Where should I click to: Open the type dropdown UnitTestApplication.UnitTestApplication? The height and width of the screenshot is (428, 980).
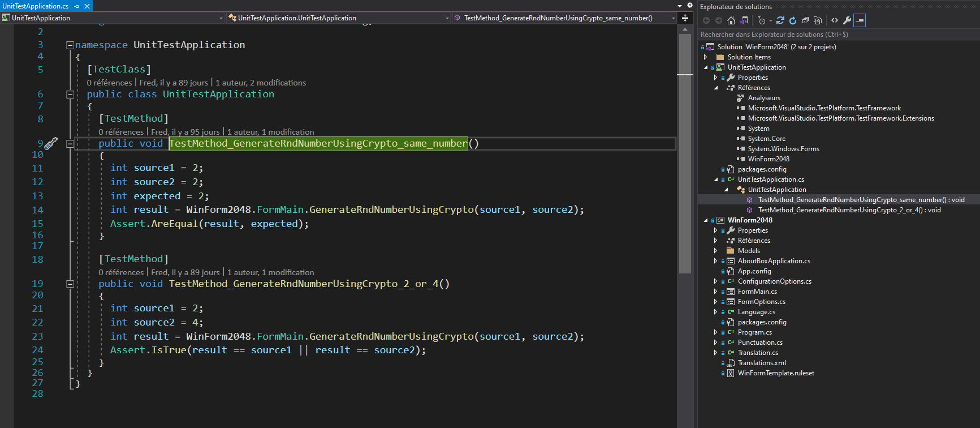pos(339,18)
